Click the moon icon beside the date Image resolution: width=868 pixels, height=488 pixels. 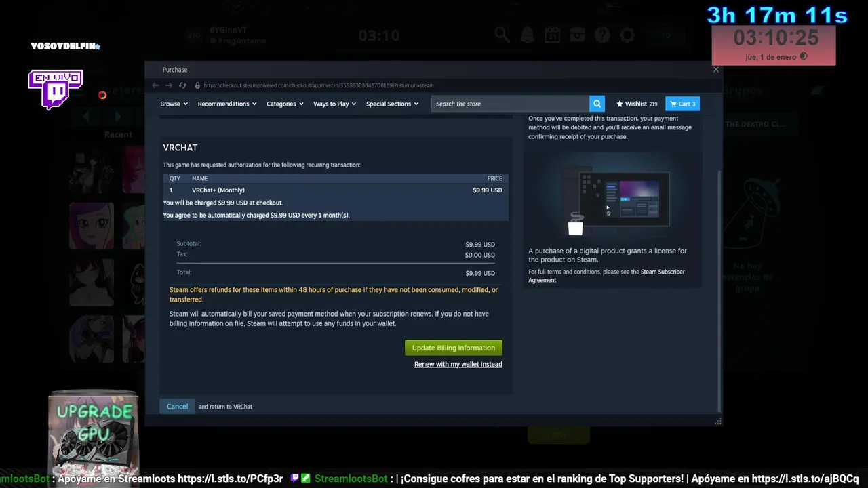804,56
